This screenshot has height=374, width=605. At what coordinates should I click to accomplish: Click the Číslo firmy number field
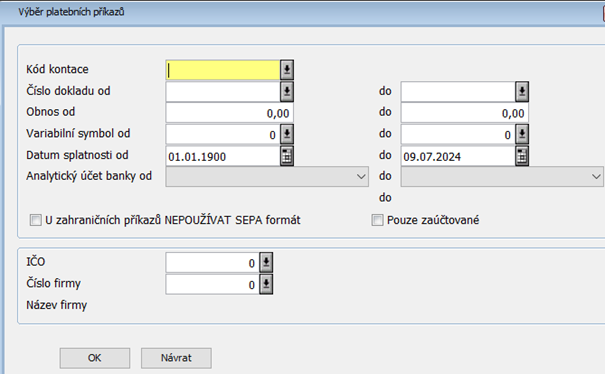pyautogui.click(x=213, y=284)
